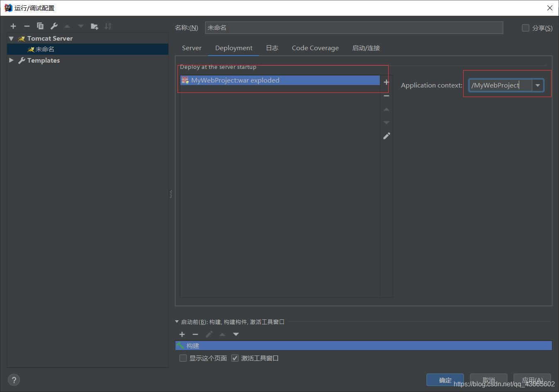Select MyWebProject:war exploded artifact row
559x392 pixels.
click(280, 80)
